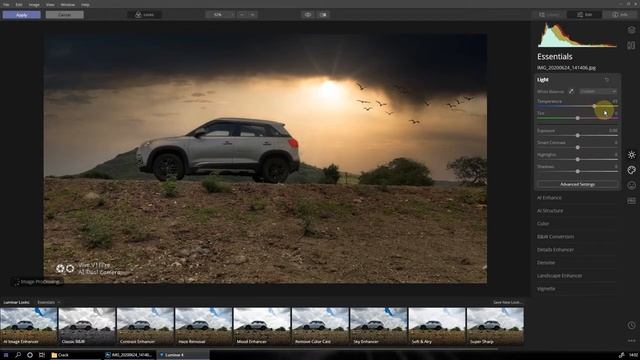Screen dimensions: 640x360
Task: Toggle the Looks panel button in toolbar
Action: click(x=144, y=15)
